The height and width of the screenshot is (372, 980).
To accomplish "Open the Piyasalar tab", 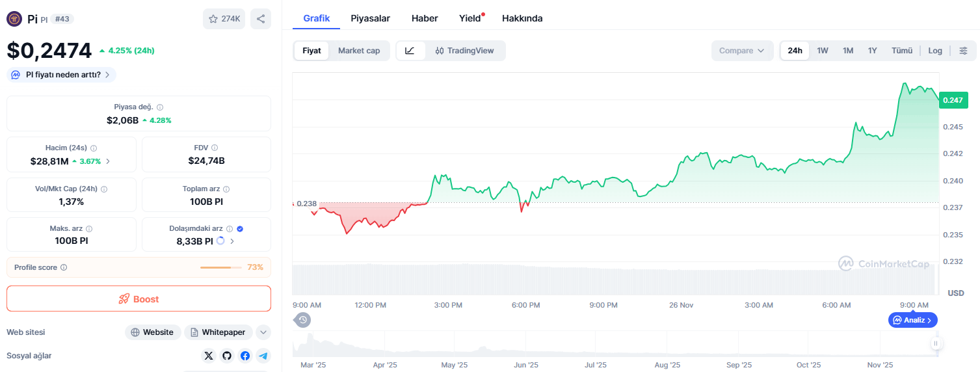I will point(371,18).
